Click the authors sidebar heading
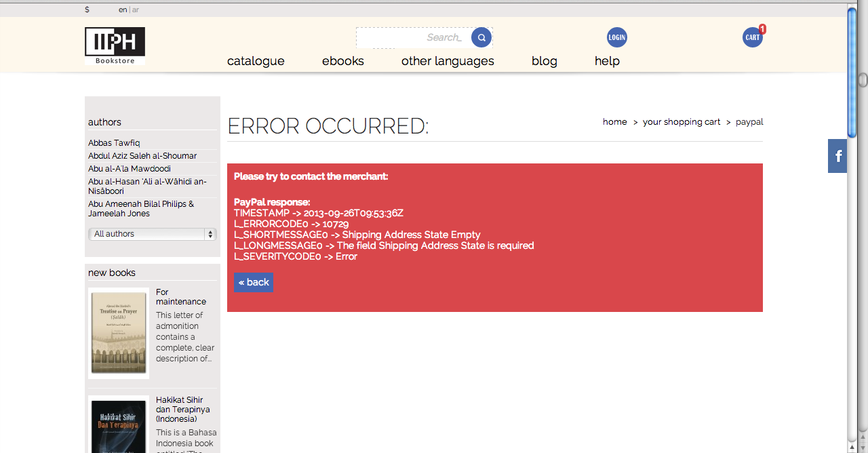Screen dimensions: 868x453 point(104,122)
